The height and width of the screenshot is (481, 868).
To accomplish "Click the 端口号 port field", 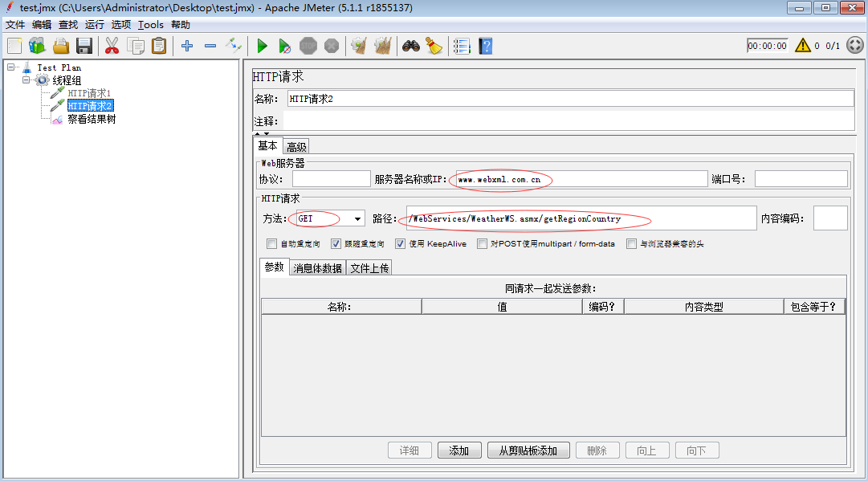I will pos(801,179).
